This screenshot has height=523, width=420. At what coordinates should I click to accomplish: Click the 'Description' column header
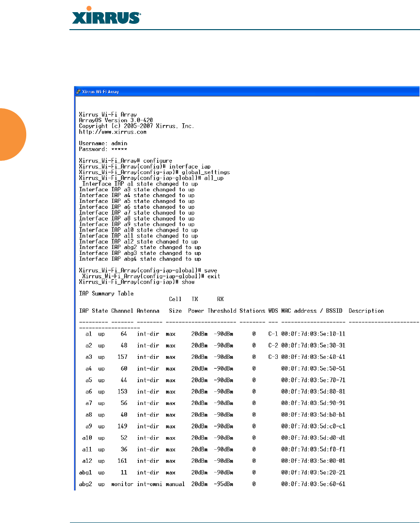click(366, 311)
